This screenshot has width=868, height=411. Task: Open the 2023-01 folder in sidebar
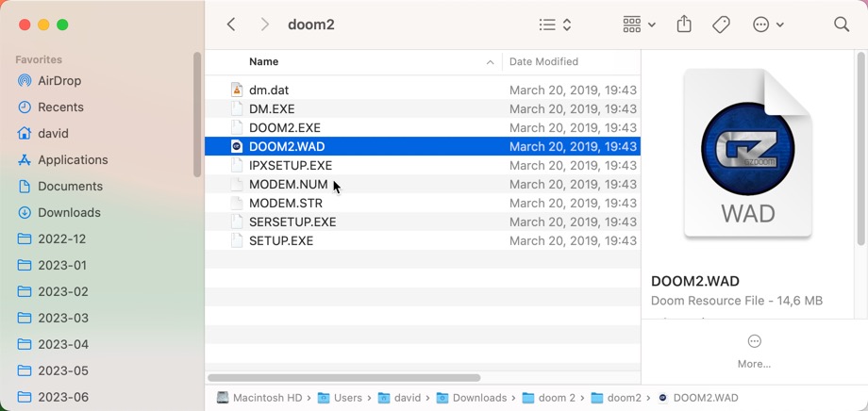(x=52, y=266)
